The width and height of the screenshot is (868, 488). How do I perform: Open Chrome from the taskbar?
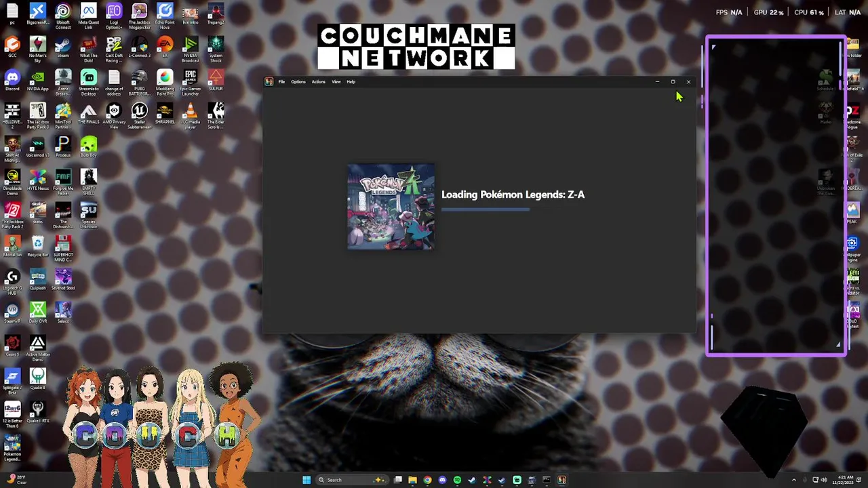[x=427, y=480]
